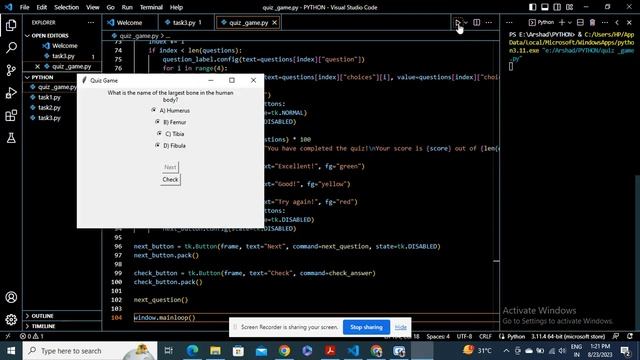Create a new terminal with plus icon

[562, 22]
